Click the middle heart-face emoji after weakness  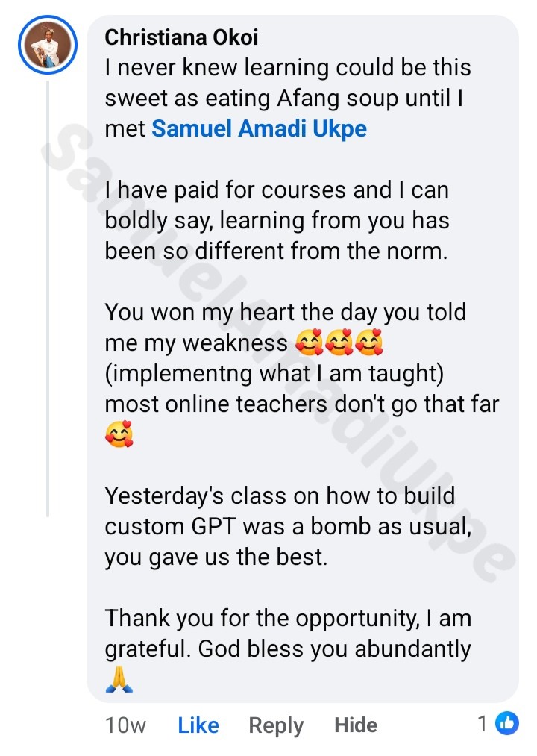point(339,343)
